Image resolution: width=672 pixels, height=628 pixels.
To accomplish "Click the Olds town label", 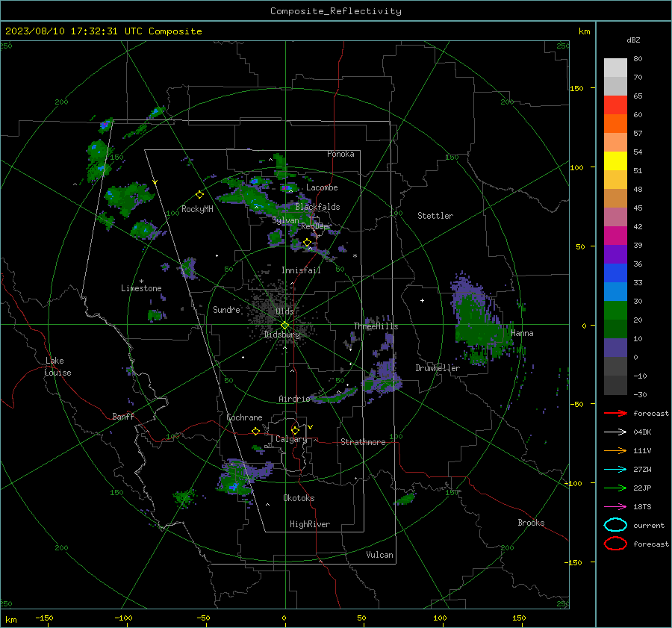I will pyautogui.click(x=284, y=311).
